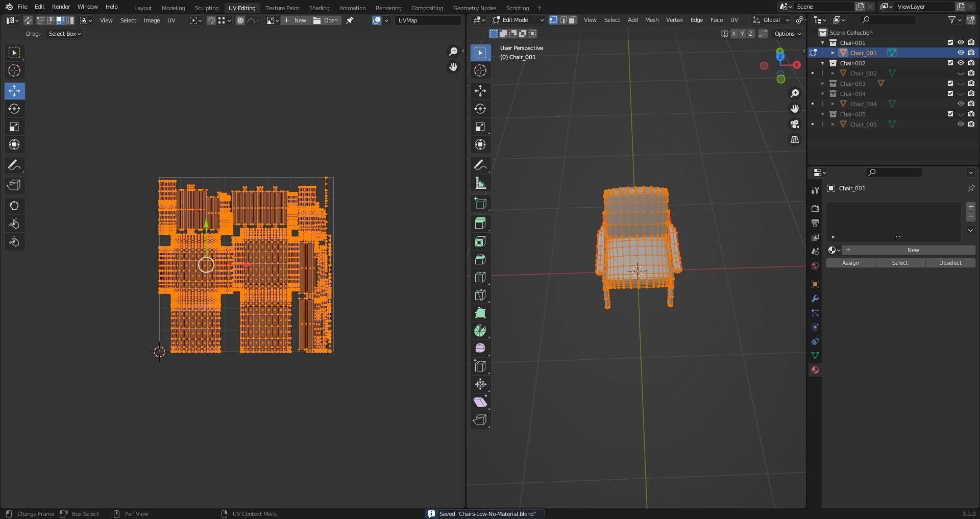980x519 pixels.
Task: Click the Open image button
Action: (x=326, y=20)
